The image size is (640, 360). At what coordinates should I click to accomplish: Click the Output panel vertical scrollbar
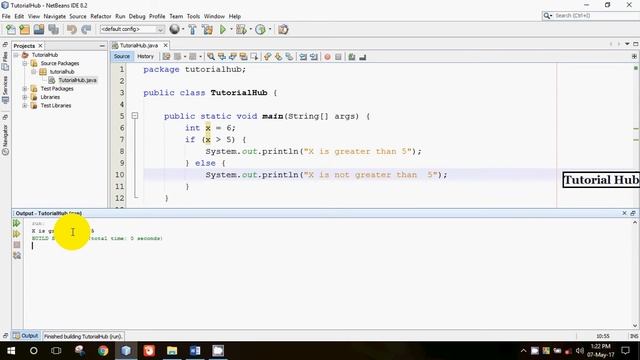(635, 274)
